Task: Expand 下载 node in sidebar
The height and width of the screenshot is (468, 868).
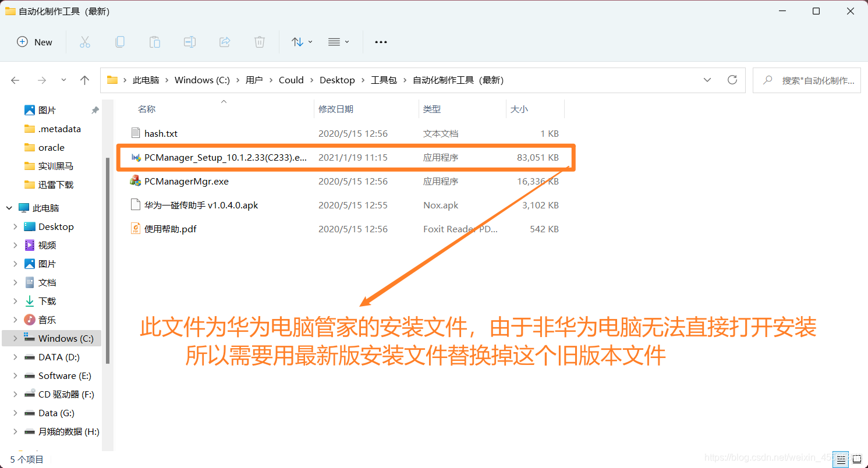Action: click(15, 301)
